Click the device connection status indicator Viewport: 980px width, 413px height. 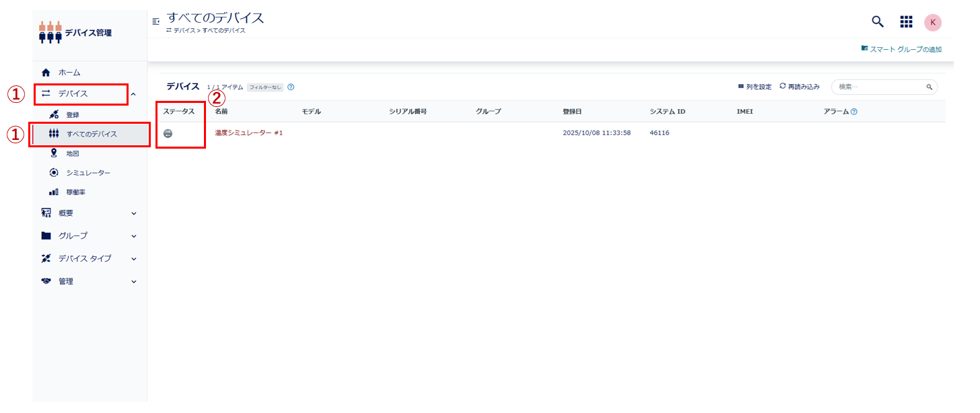tap(168, 133)
